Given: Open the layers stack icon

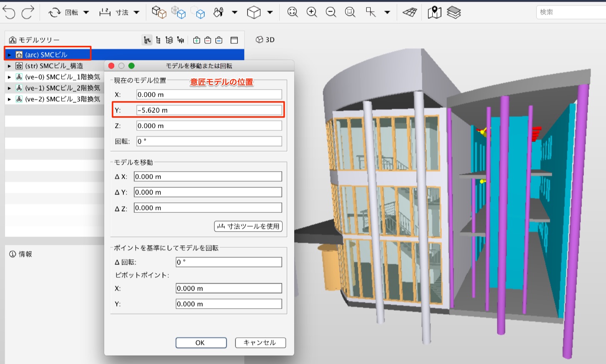Looking at the screenshot, I should [453, 12].
